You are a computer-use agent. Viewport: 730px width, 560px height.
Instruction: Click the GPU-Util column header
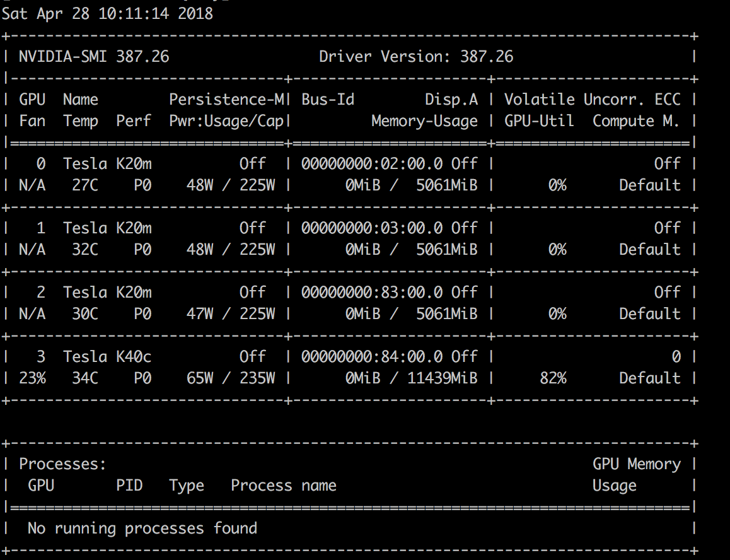(539, 121)
